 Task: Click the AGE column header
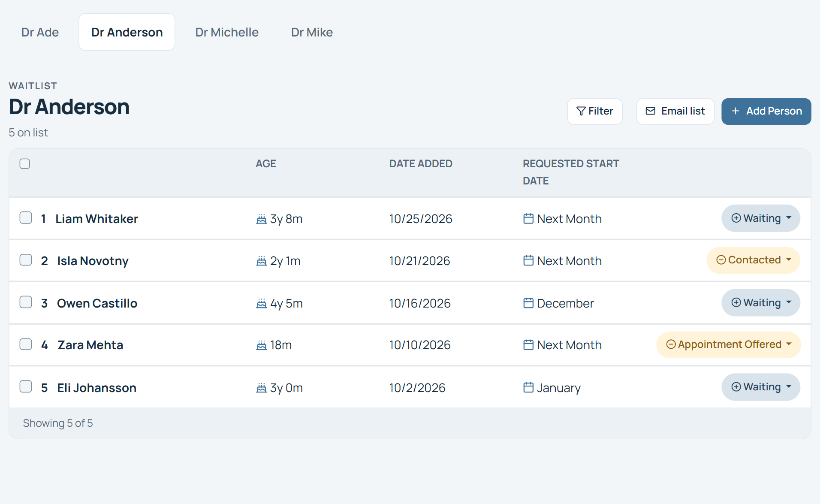pyautogui.click(x=266, y=163)
